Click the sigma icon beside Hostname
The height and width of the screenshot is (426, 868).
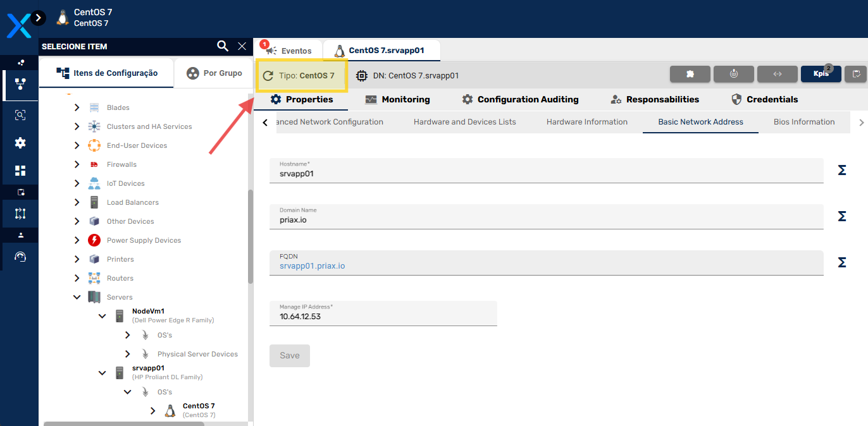842,171
